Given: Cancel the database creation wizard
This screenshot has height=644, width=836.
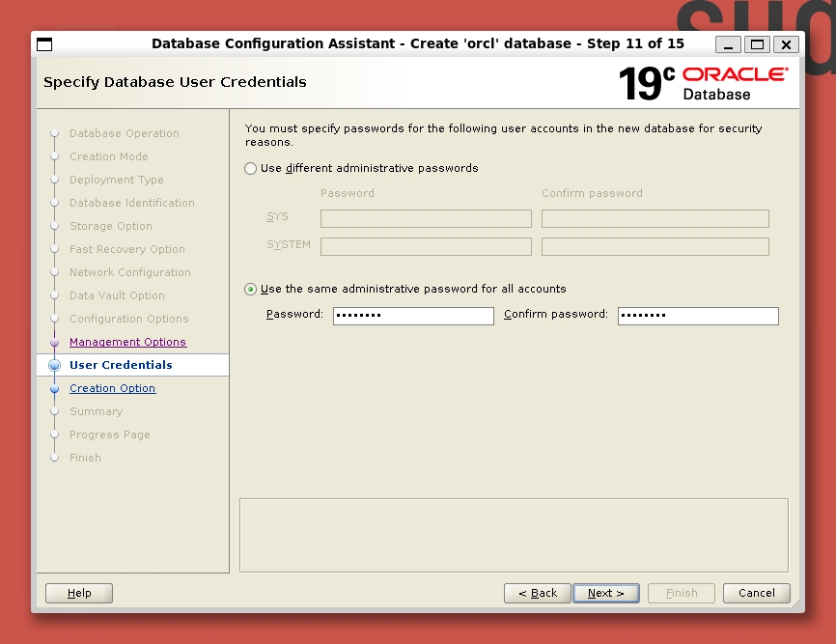Looking at the screenshot, I should [757, 593].
